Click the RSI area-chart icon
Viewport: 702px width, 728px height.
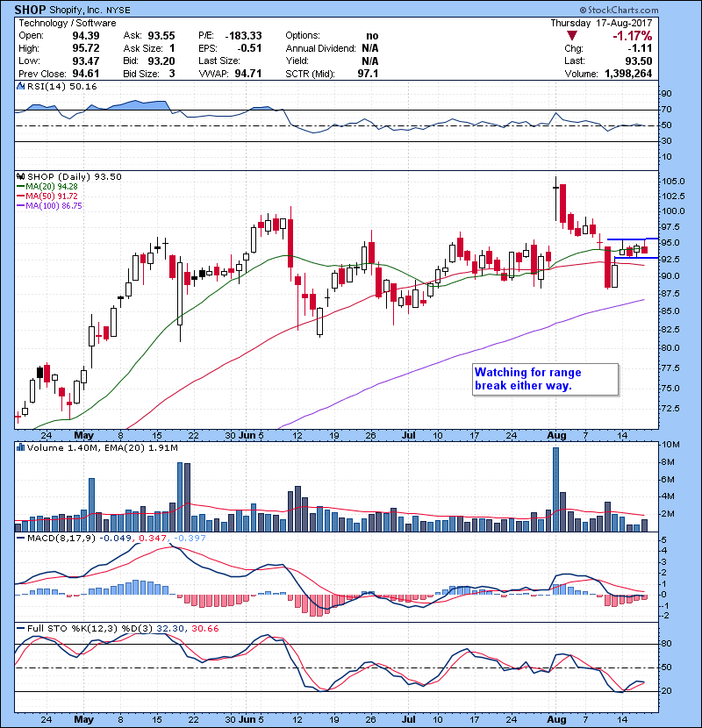coord(20,86)
